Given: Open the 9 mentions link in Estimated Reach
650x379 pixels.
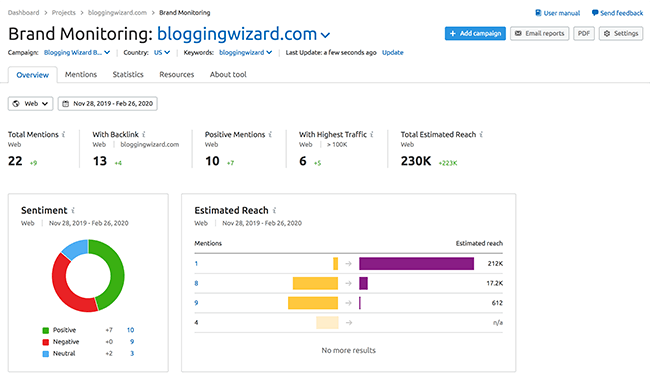Looking at the screenshot, I should pos(196,303).
